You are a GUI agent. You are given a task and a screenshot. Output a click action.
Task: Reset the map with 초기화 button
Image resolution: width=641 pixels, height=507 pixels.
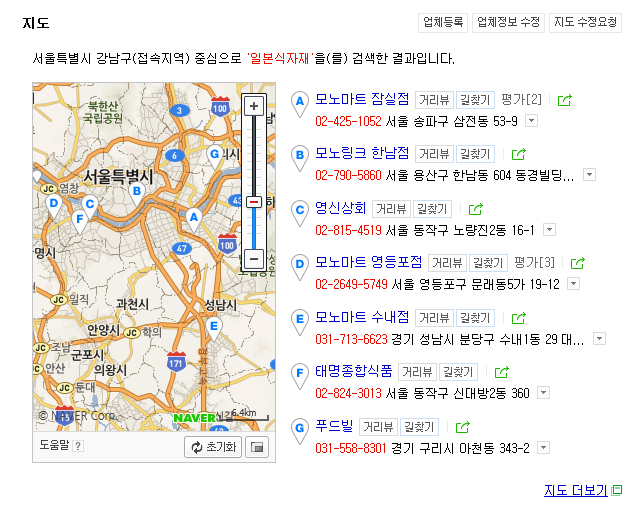coord(213,447)
